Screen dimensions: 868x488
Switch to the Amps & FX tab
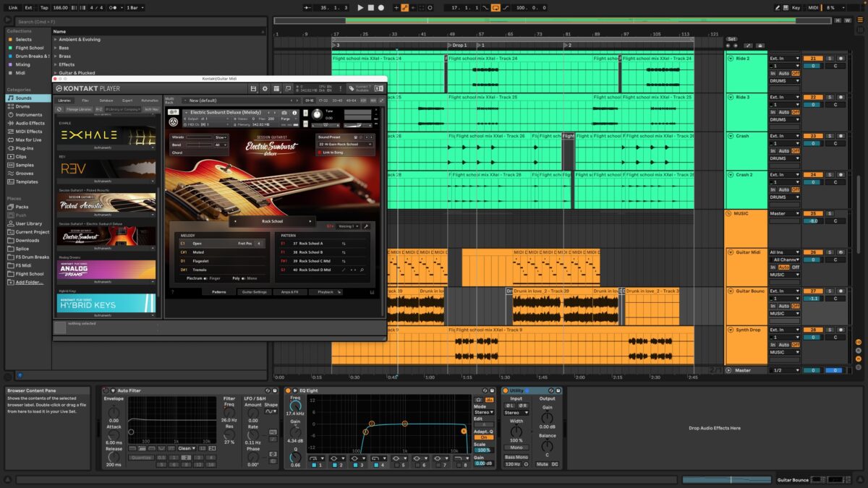pos(289,292)
